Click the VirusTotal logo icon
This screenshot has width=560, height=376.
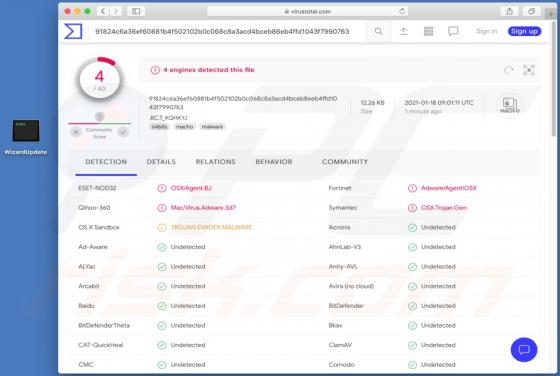pyautogui.click(x=73, y=31)
